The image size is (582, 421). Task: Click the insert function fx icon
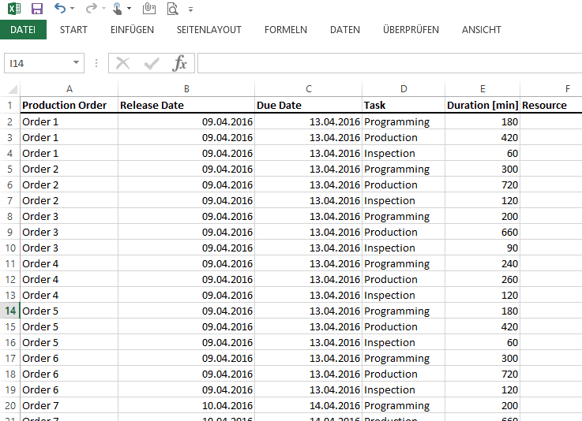click(x=179, y=63)
